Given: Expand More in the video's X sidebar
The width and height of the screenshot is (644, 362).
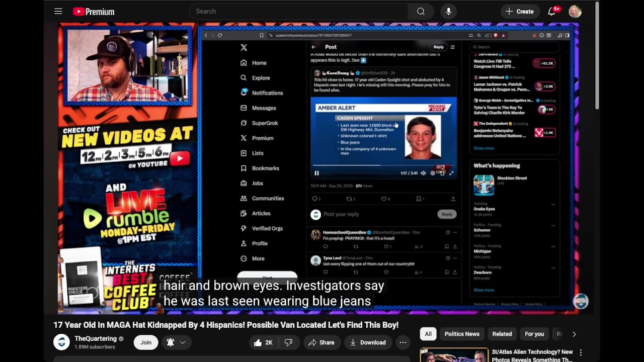Looking at the screenshot, I should point(252,258).
